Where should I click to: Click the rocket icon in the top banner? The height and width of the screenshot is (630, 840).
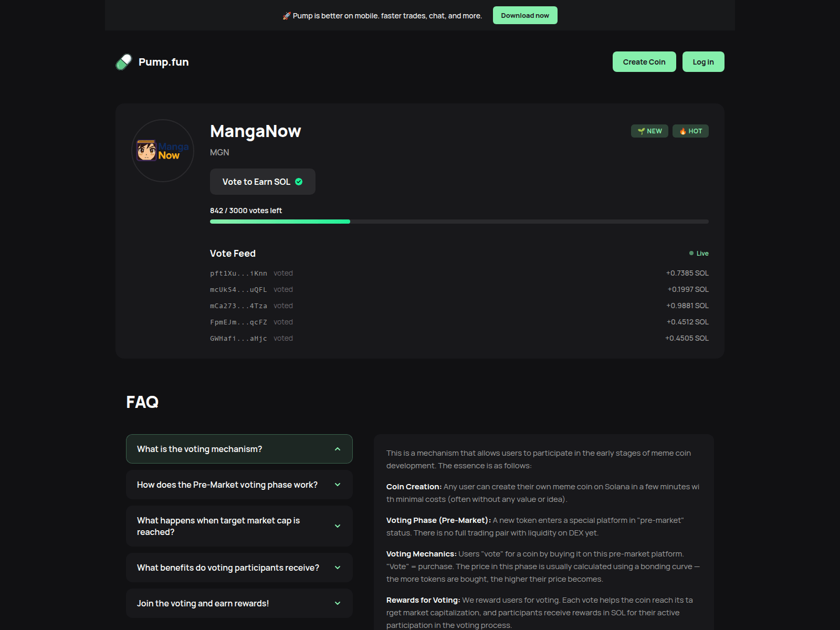click(286, 15)
